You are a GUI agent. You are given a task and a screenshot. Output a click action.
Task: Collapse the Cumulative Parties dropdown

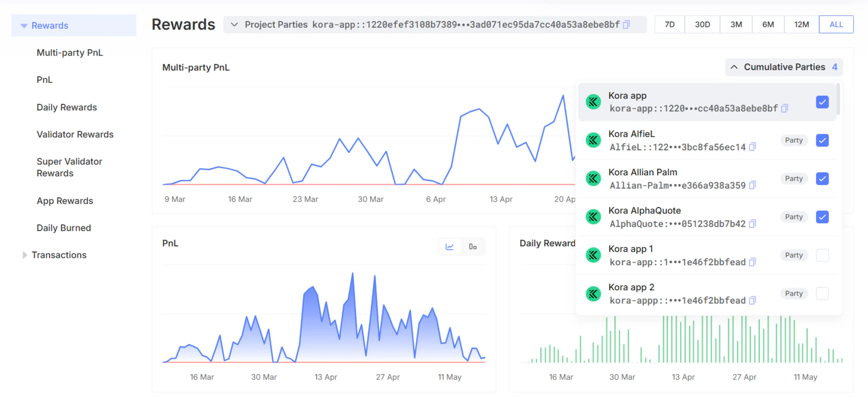click(784, 67)
